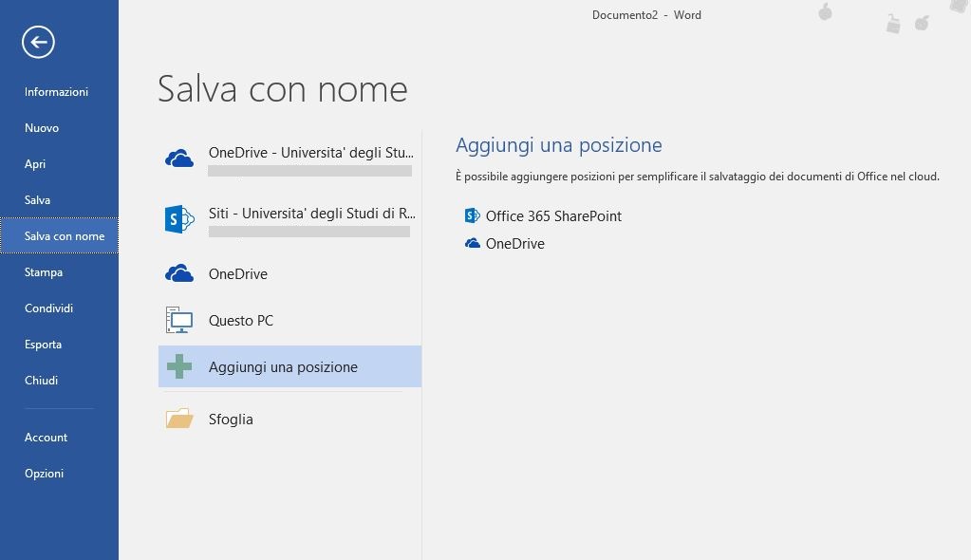The height and width of the screenshot is (560, 971).
Task: Go to Esporta in the sidebar
Action: 43,344
